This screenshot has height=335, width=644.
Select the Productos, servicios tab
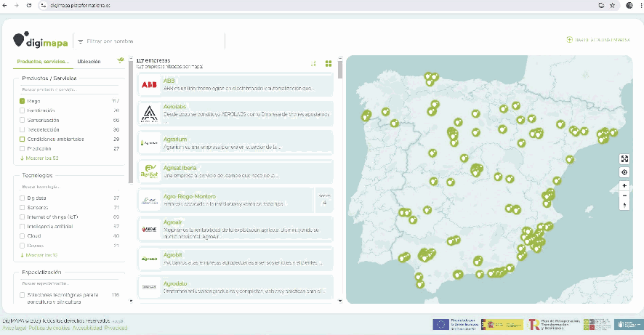(x=43, y=62)
